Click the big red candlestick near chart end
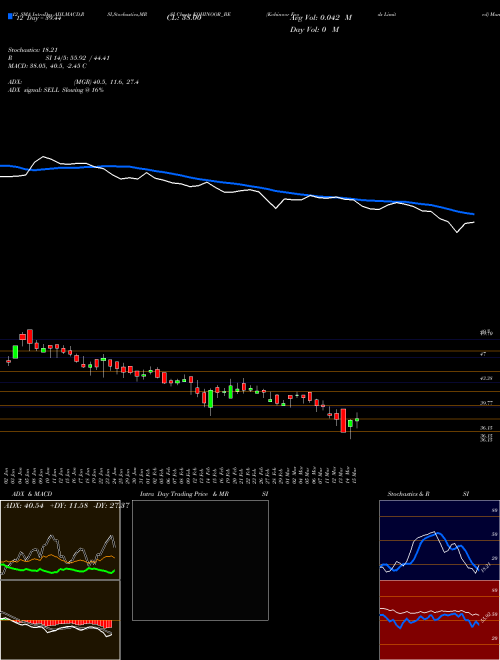 tap(343, 420)
